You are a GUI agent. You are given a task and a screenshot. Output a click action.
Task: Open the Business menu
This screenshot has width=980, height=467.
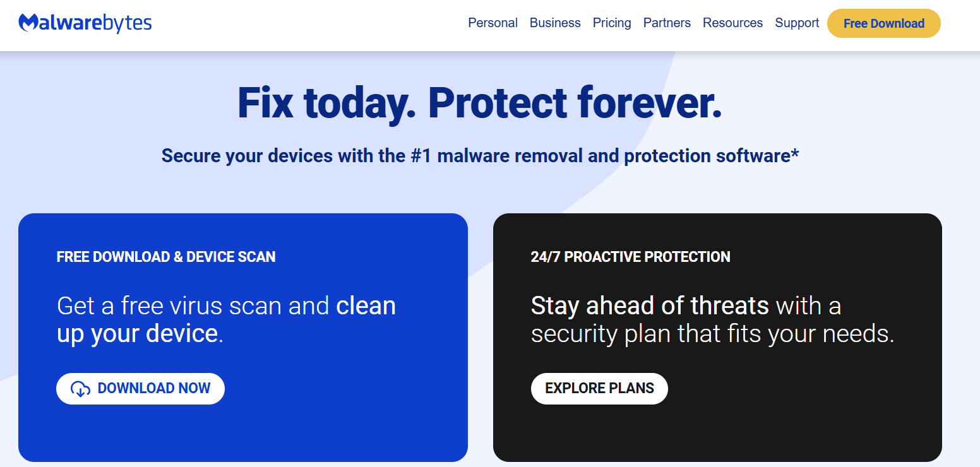[x=555, y=23]
